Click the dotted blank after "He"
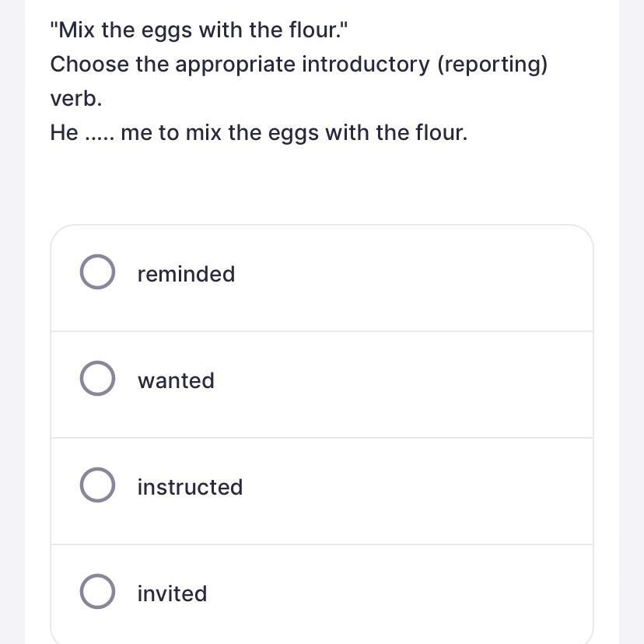644x644 pixels. (100, 133)
